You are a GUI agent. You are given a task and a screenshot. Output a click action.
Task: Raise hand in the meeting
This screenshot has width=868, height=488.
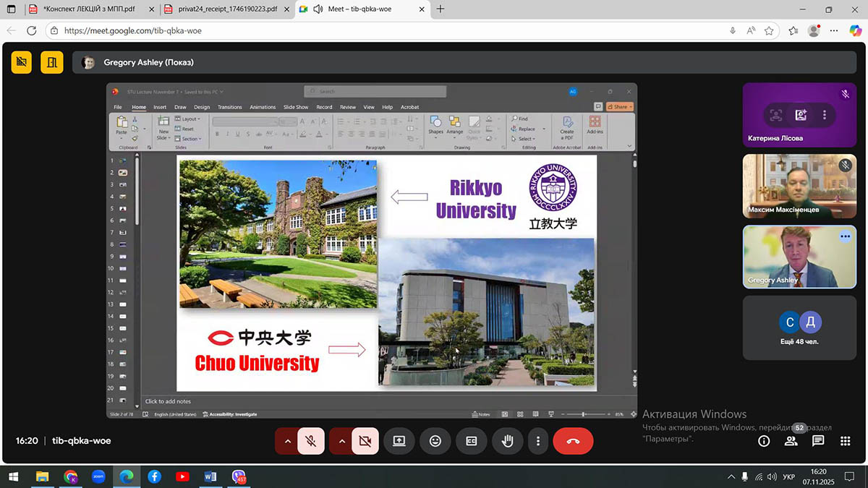click(x=507, y=441)
